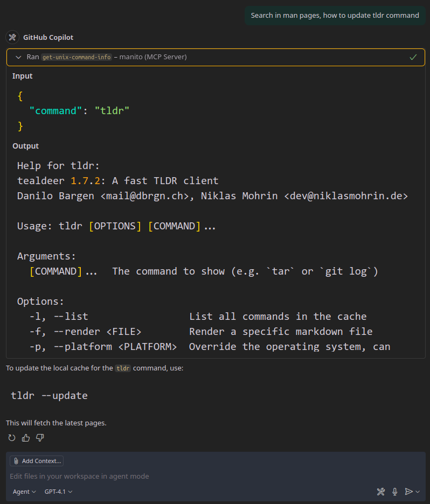Click the tealdeer version 1.7.2 text
The height and width of the screenshot is (504, 430).
pos(85,181)
